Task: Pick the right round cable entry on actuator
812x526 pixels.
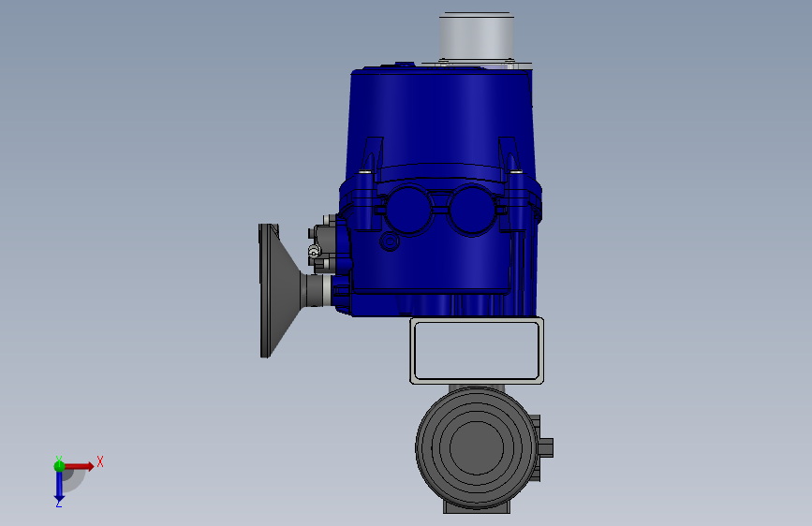Action: [472, 211]
